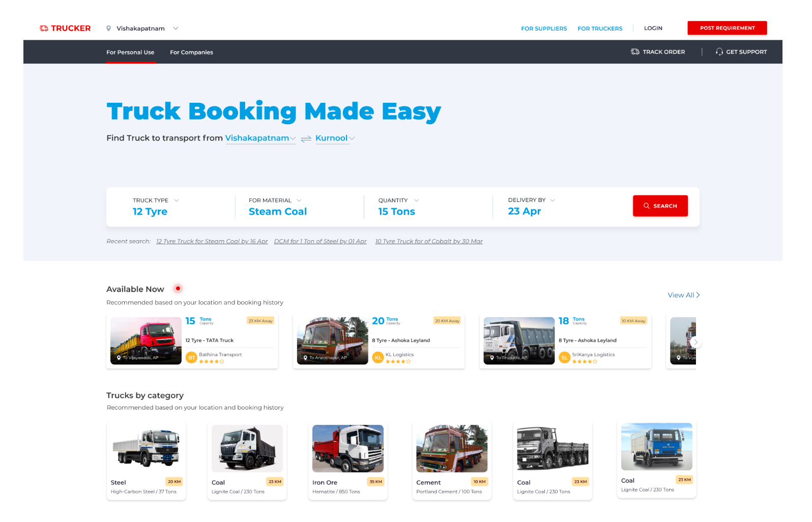Click the Post Requirement button
Image resolution: width=812 pixels, height=522 pixels.
click(727, 28)
